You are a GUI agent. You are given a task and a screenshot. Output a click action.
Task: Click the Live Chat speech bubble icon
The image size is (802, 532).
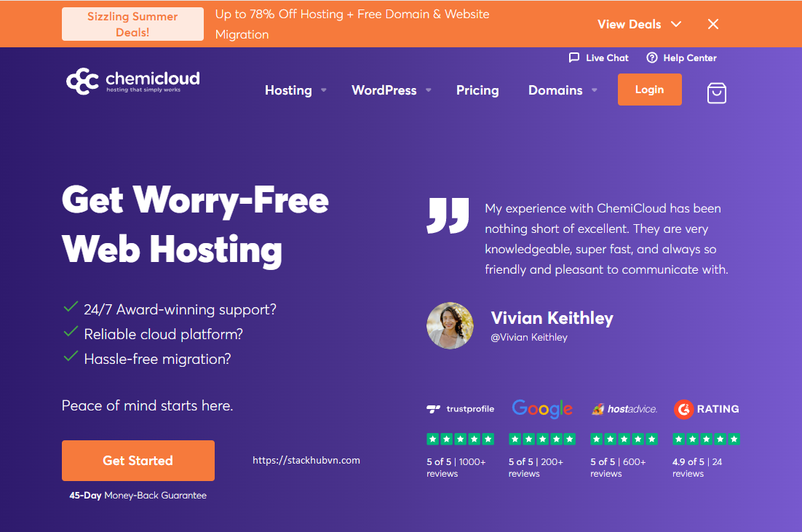point(574,57)
